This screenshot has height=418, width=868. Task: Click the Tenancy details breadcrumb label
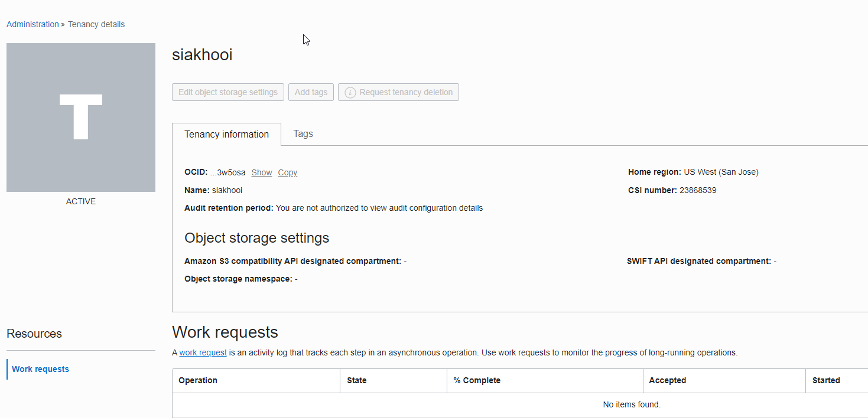96,24
